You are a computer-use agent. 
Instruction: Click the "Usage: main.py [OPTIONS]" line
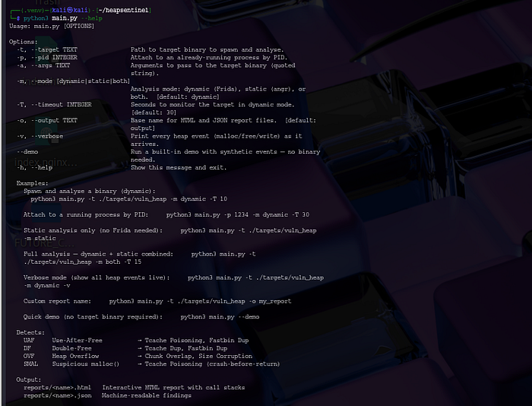[52, 26]
